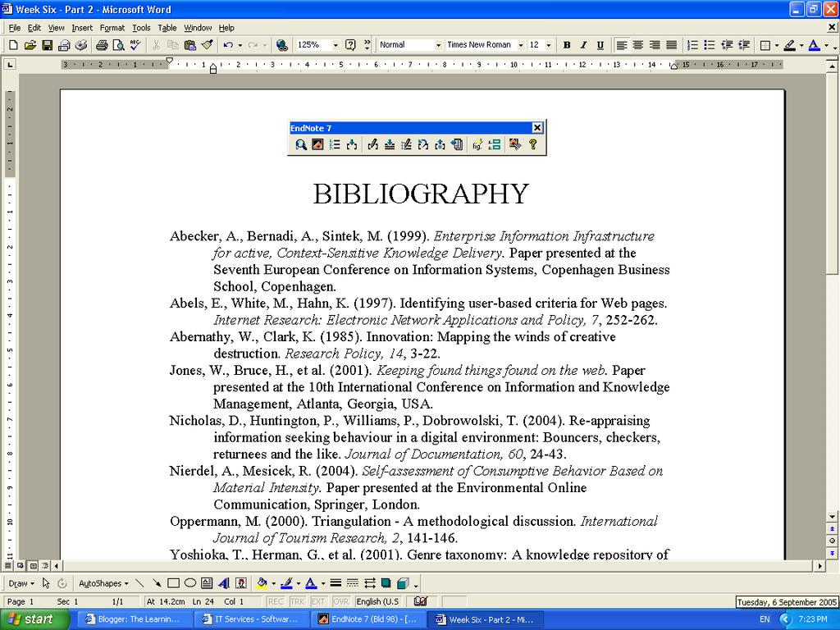Expand the Times New Roman font dropdown
Screen dimensions: 840x630
click(521, 45)
